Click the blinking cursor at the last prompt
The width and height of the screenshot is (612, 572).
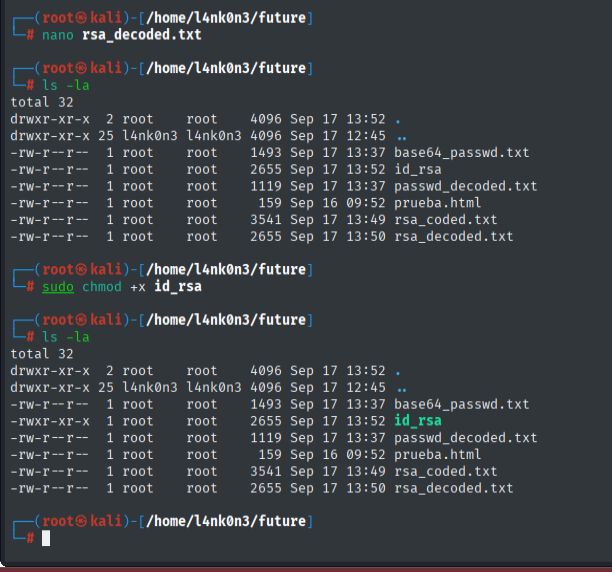(x=45, y=539)
